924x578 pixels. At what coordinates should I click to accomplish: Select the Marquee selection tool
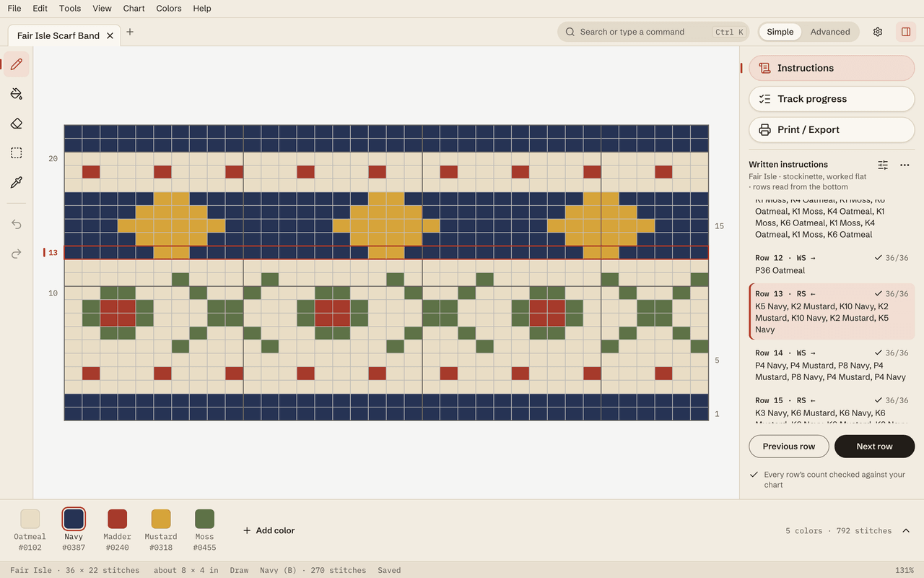coord(17,153)
